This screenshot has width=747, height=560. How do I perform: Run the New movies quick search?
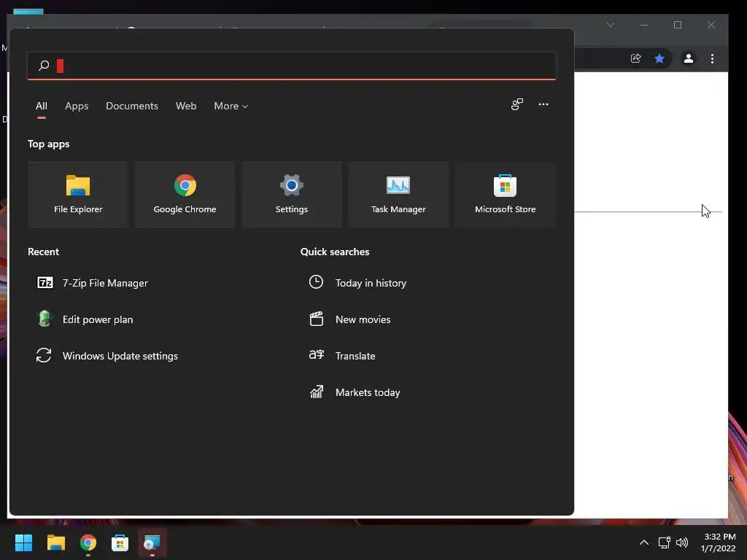tap(350, 319)
